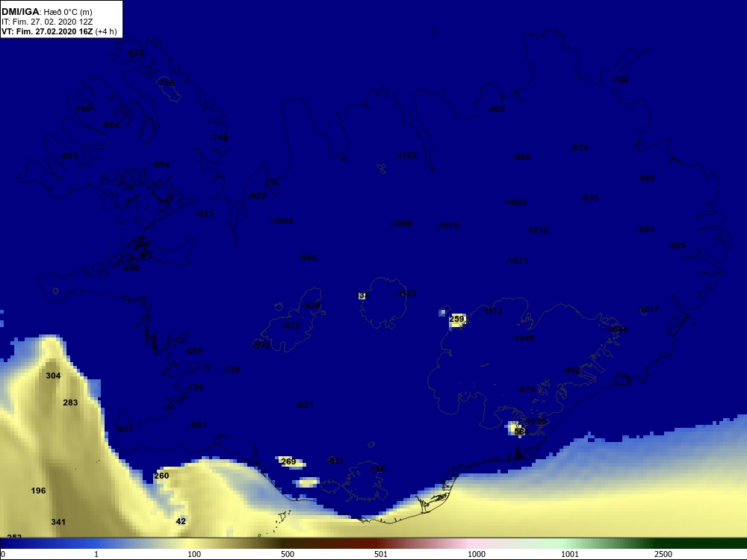Click the legend label 1000
Image resolution: width=747 pixels, height=560 pixels.
tap(477, 554)
